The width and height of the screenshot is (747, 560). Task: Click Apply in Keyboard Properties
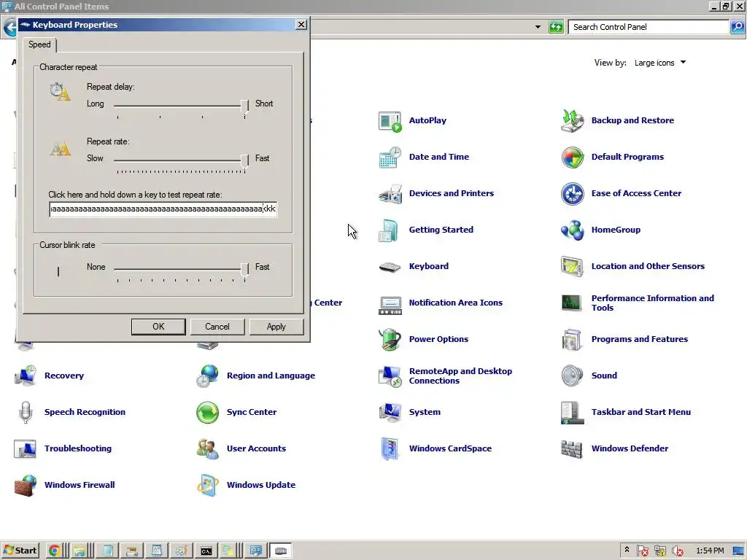pyautogui.click(x=276, y=327)
